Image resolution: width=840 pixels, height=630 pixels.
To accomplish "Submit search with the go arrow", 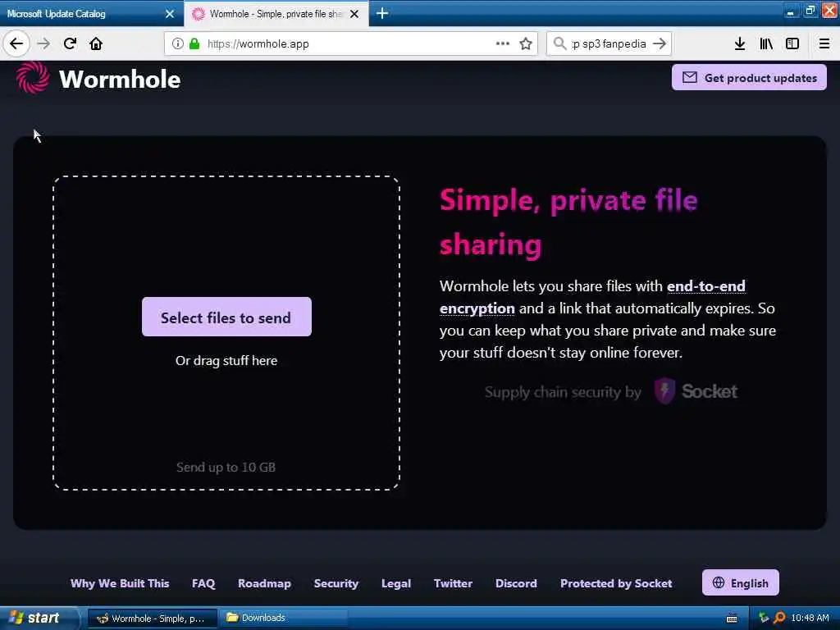I will 660,43.
